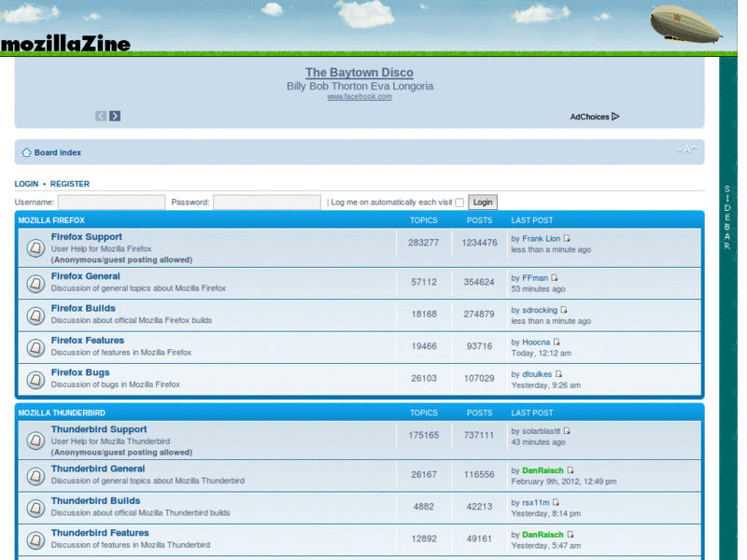The image size is (747, 560).
Task: Click the Firefox Bugs forum status icon
Action: [35, 380]
